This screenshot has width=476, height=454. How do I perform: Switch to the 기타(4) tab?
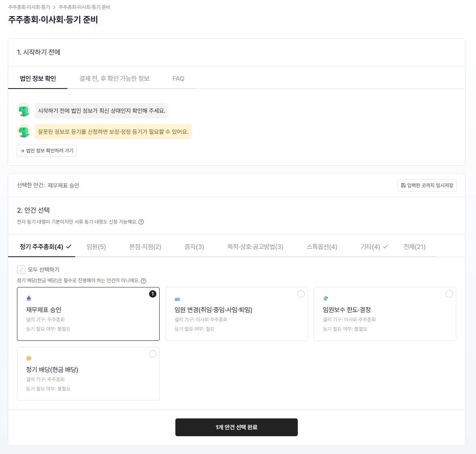(374, 247)
